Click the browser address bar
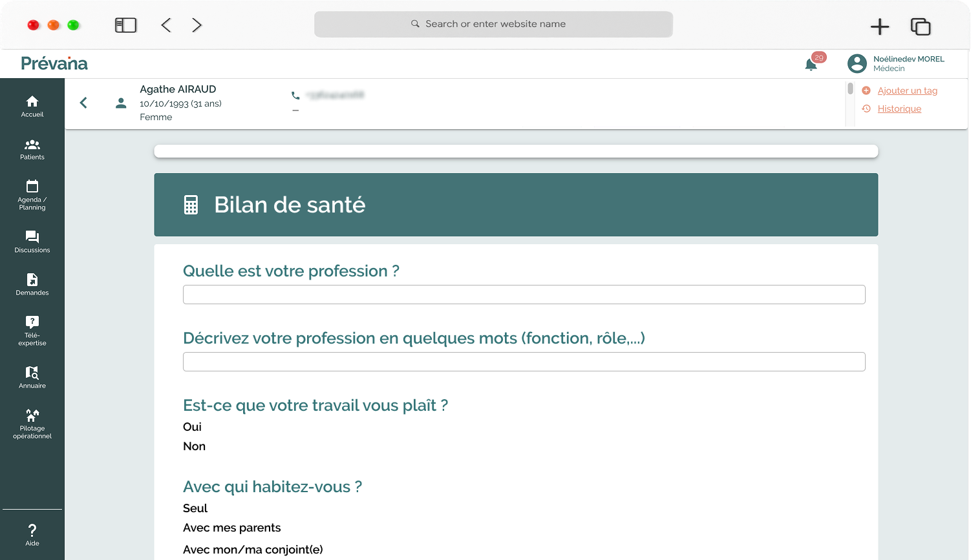 493,24
